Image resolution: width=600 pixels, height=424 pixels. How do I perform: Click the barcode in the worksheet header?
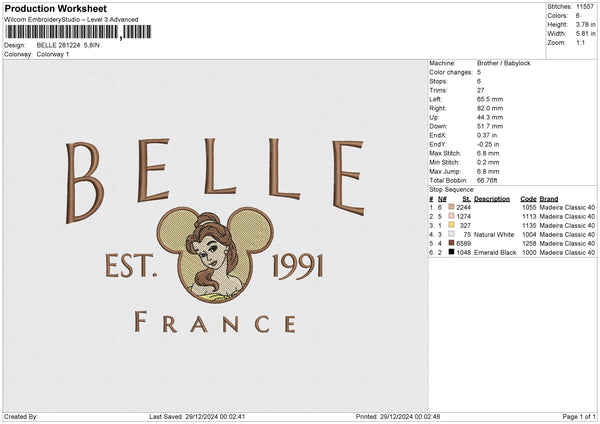tap(78, 32)
